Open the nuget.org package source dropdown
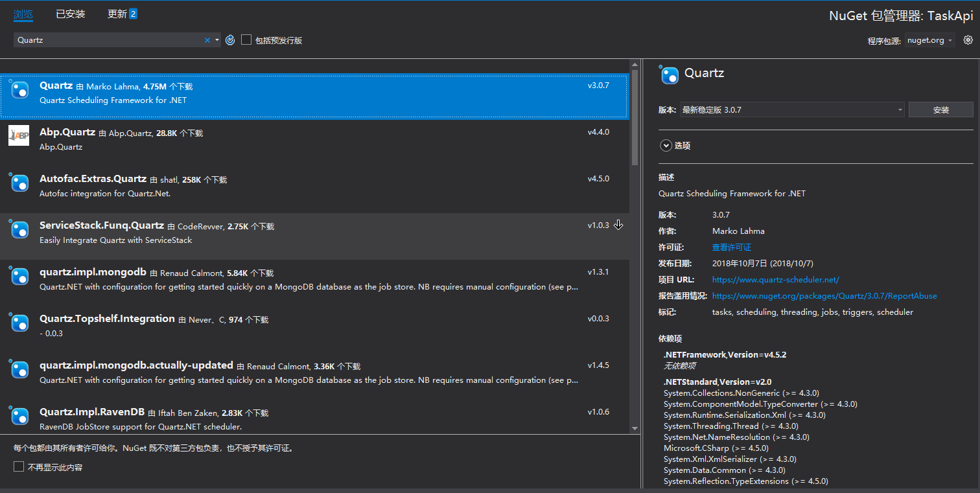980x493 pixels. pyautogui.click(x=930, y=40)
